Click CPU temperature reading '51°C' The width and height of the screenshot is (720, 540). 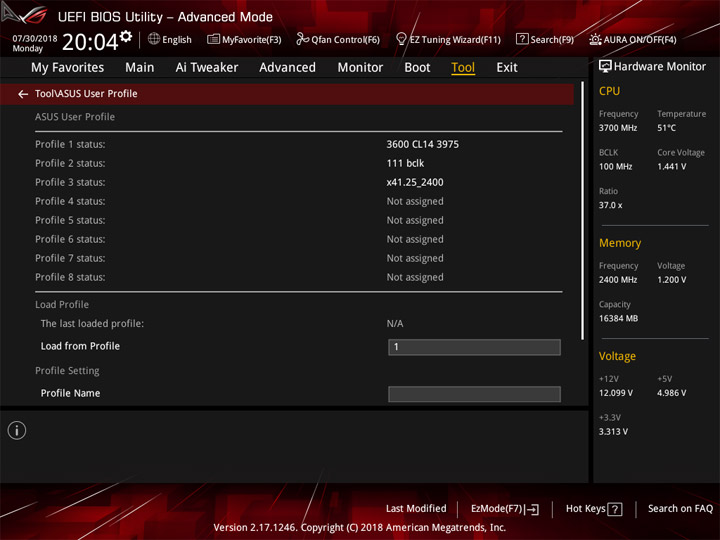[666, 128]
